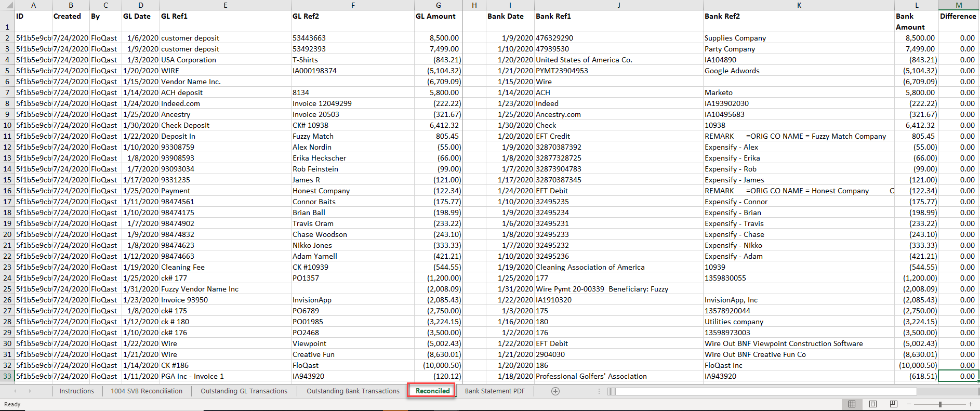Navigate to next sheet arrow

click(x=30, y=391)
